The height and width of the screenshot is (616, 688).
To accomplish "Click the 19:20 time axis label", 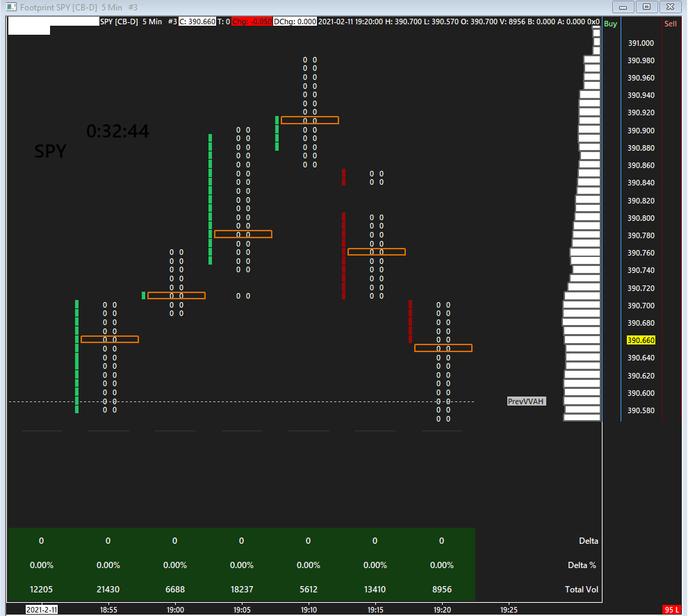I will (442, 610).
